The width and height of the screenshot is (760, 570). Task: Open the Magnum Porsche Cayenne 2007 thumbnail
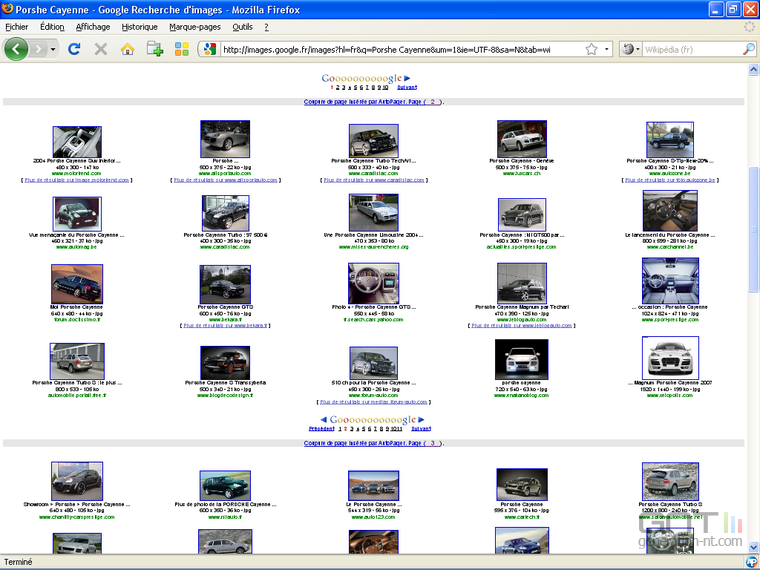670,358
